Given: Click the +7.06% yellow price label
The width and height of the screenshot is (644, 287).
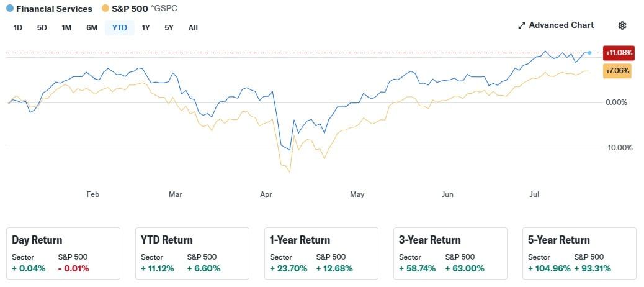Looking at the screenshot, I should click(617, 71).
